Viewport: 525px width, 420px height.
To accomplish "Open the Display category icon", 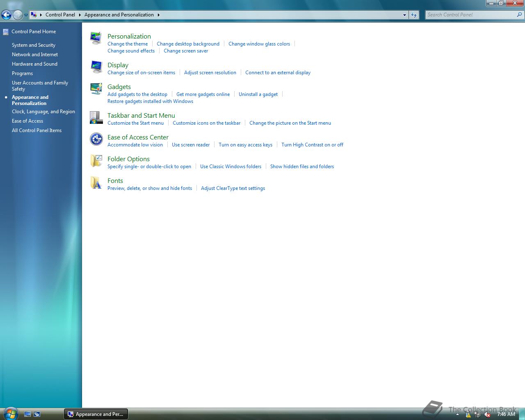I will tap(96, 67).
